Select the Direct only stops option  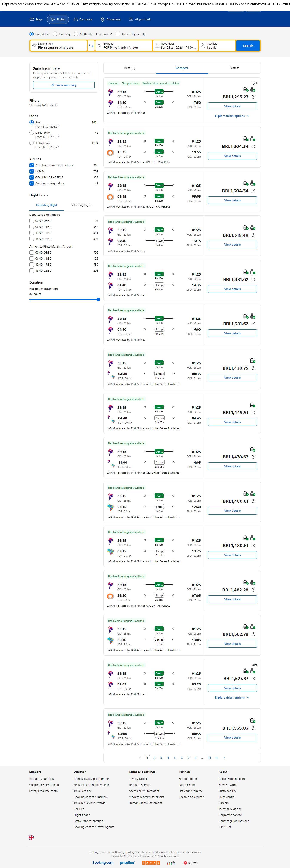click(32, 133)
